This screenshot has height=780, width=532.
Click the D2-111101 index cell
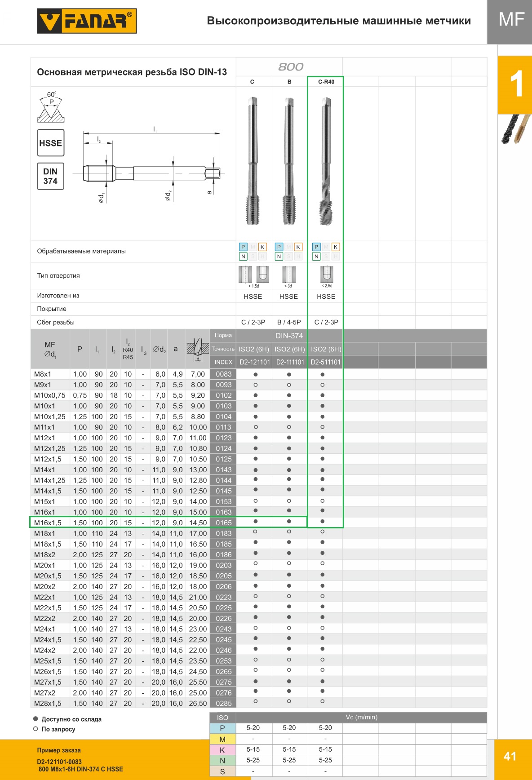[x=290, y=362]
